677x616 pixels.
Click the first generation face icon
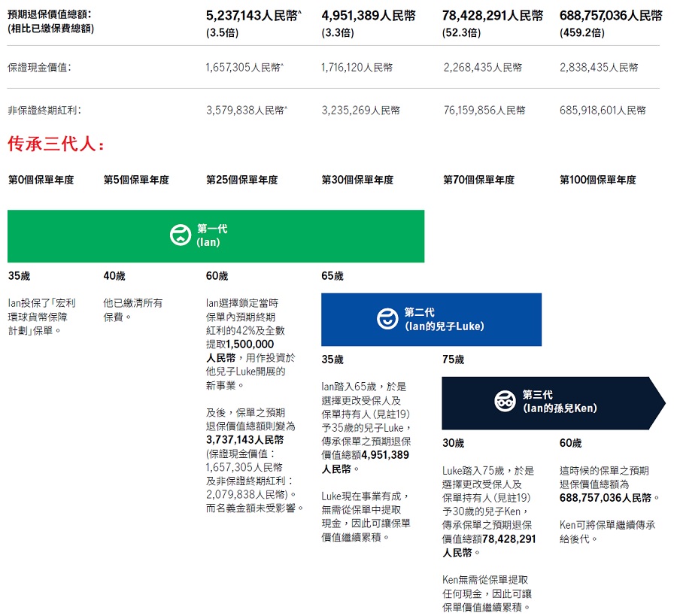pos(181,235)
